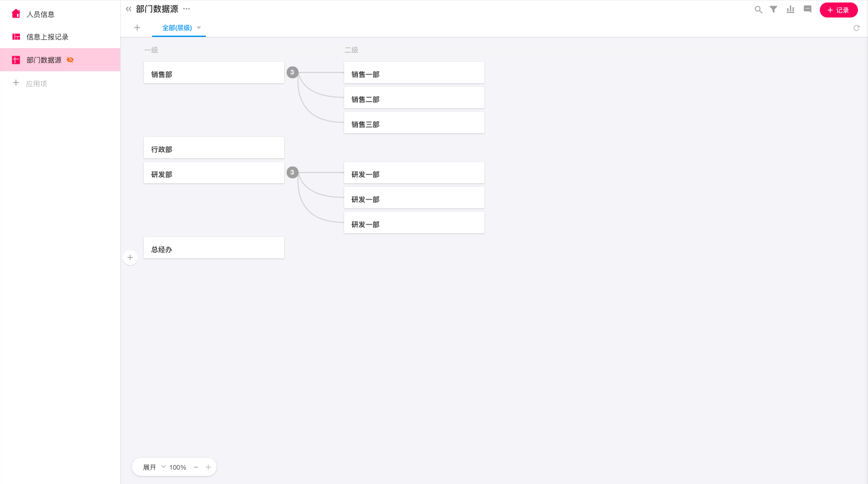Screen dimensions: 868x484
Task: Add a new view with the plus icon
Action: point(137,28)
